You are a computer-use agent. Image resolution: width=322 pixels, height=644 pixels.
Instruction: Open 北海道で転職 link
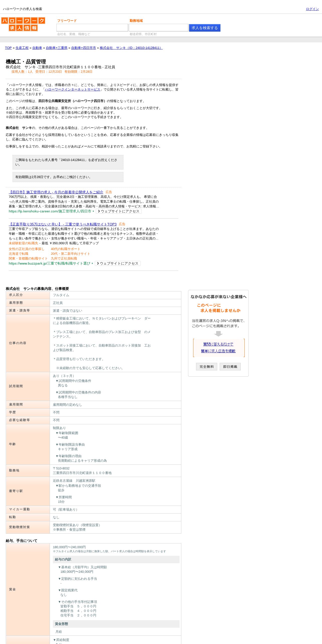19,254
